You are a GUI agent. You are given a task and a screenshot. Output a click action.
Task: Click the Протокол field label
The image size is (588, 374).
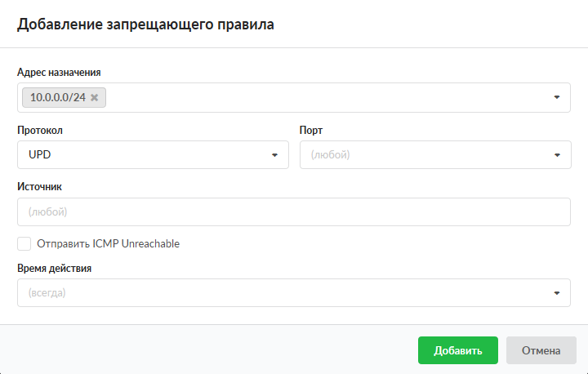40,130
